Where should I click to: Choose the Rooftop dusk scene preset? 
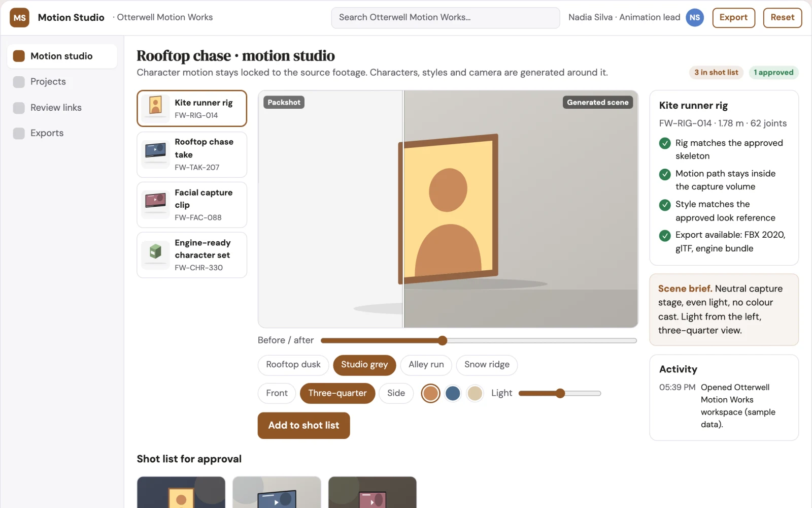293,365
